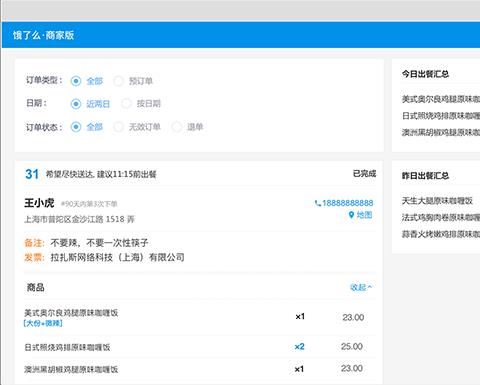Collapse goods list with 收起
The width and height of the screenshot is (480, 385).
pos(361,287)
